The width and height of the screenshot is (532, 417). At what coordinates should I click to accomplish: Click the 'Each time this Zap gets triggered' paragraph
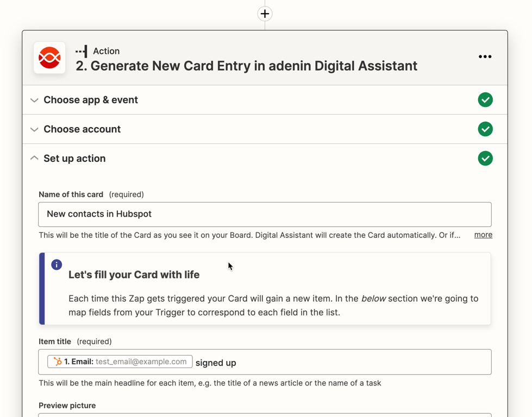click(x=273, y=306)
